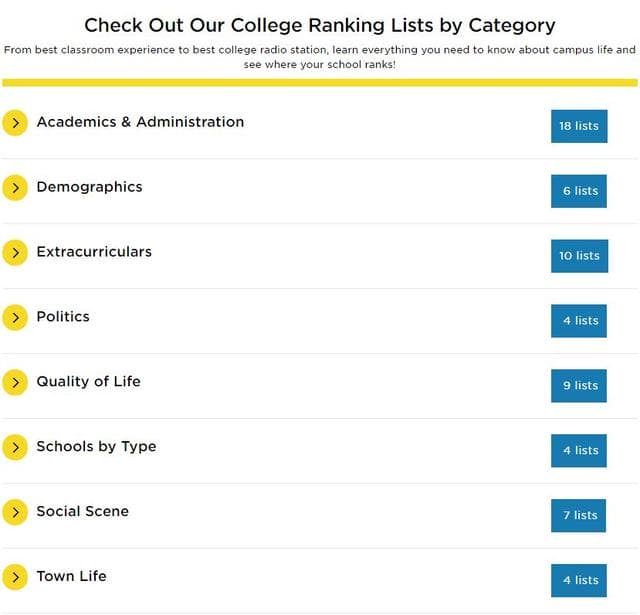This screenshot has width=640, height=615.
Task: Select the 10 lists button
Action: [579, 256]
